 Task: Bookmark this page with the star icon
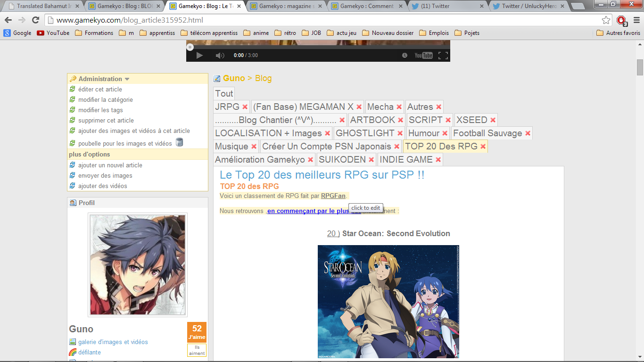point(606,20)
